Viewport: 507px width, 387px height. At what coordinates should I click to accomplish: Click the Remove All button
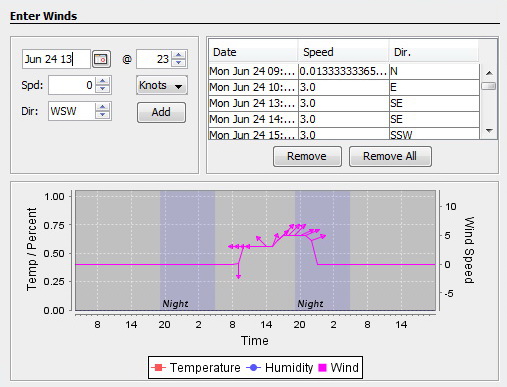pos(390,156)
